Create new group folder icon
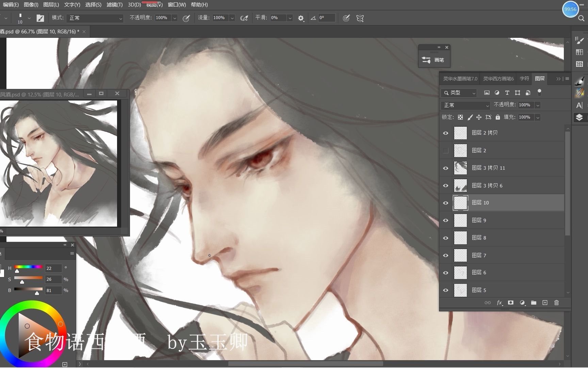The height and width of the screenshot is (368, 588). pyautogui.click(x=534, y=303)
